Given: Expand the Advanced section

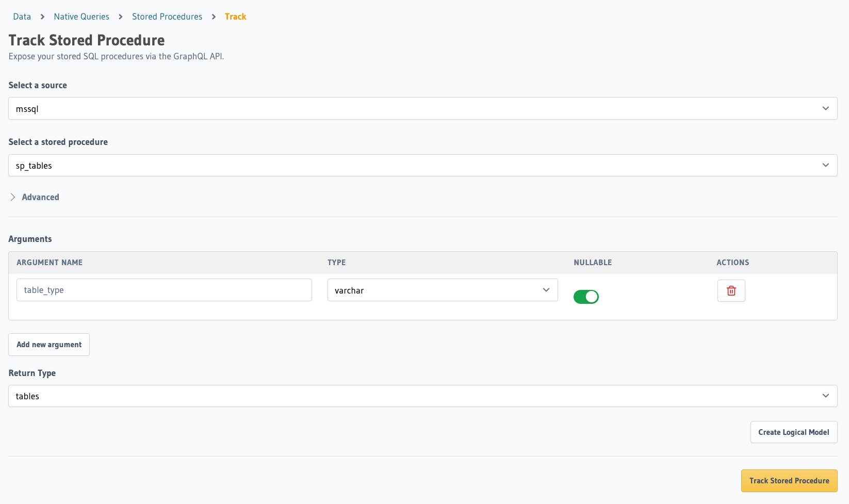Looking at the screenshot, I should pyautogui.click(x=40, y=197).
